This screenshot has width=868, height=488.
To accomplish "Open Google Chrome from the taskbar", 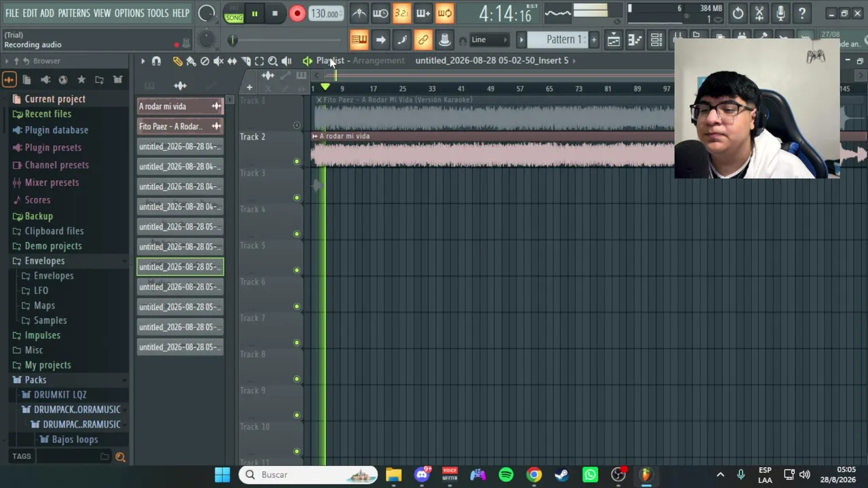I will 534,474.
